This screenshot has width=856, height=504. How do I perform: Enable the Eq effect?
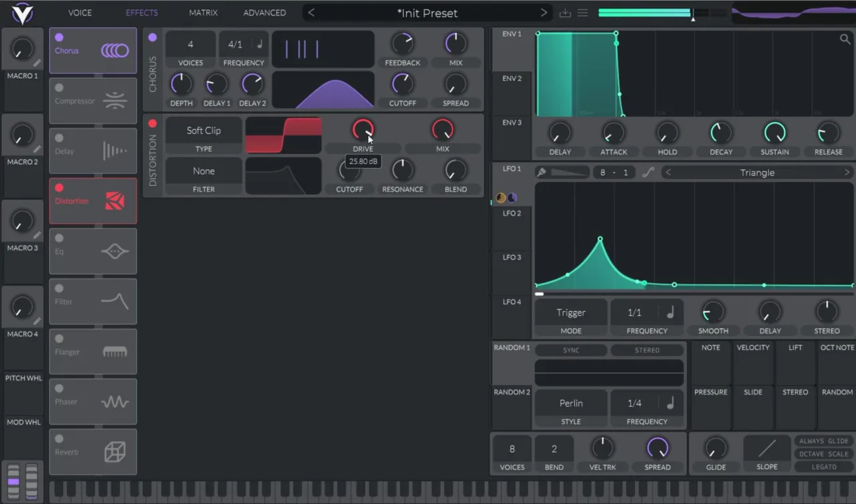click(59, 238)
